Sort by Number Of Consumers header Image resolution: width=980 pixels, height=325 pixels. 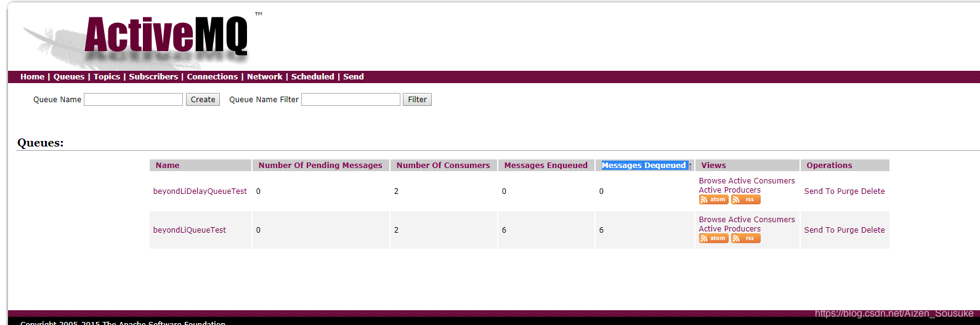pyautogui.click(x=443, y=166)
